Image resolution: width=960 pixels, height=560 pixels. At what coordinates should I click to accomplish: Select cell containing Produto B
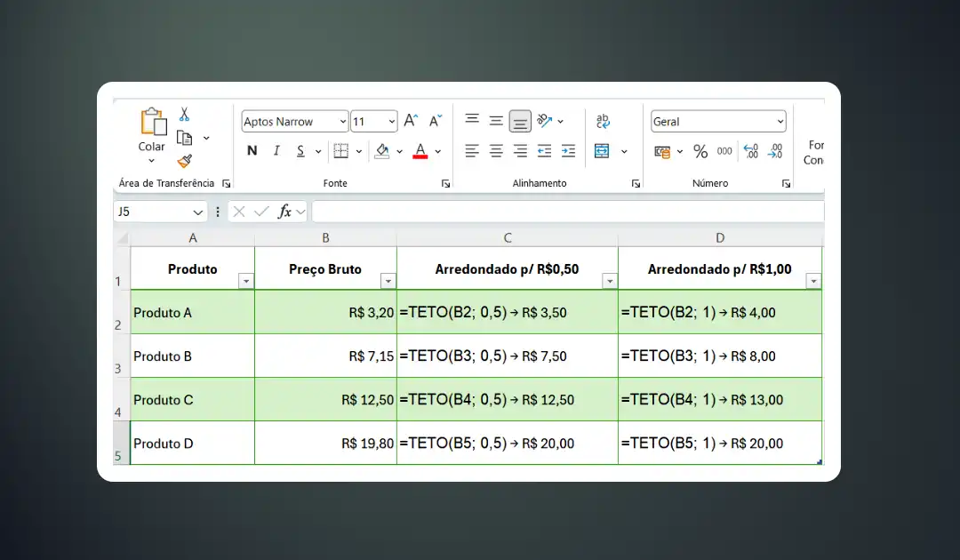pyautogui.click(x=192, y=356)
